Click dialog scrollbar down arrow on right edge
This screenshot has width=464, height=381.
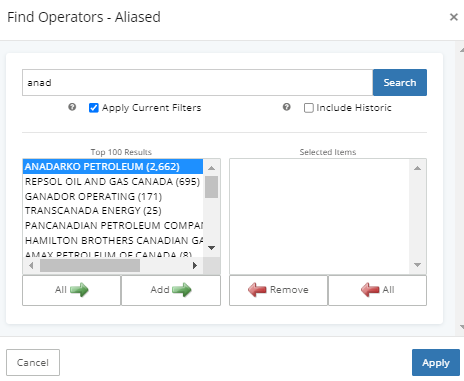[461, 327]
